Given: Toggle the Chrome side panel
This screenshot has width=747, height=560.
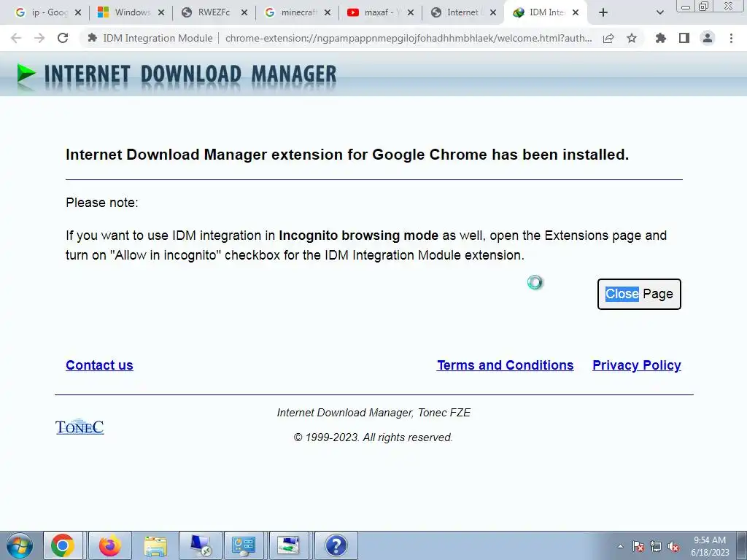Looking at the screenshot, I should point(684,38).
